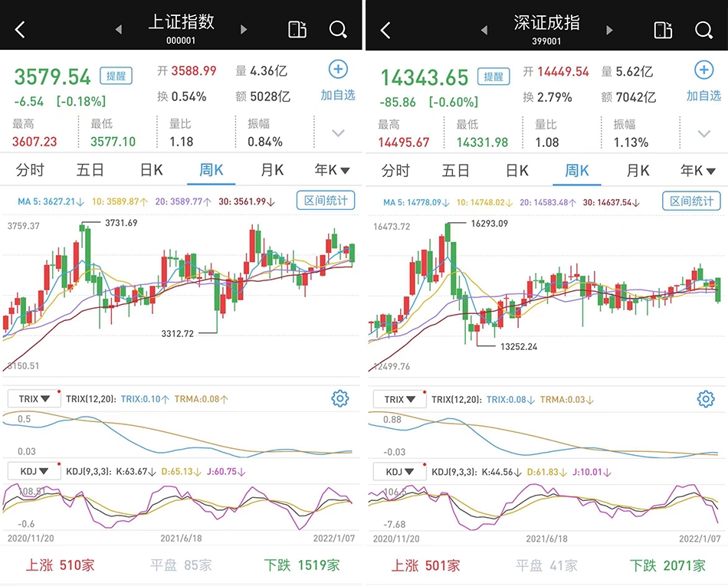
Task: Open 区间统计 on the 深证成指 chart
Action: (x=691, y=201)
